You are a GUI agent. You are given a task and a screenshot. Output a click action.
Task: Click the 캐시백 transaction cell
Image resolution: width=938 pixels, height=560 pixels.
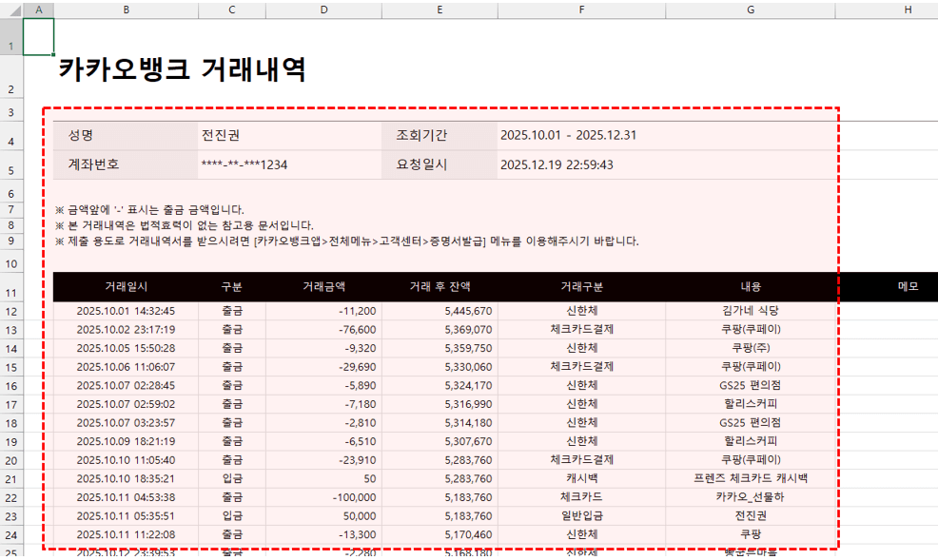click(580, 478)
